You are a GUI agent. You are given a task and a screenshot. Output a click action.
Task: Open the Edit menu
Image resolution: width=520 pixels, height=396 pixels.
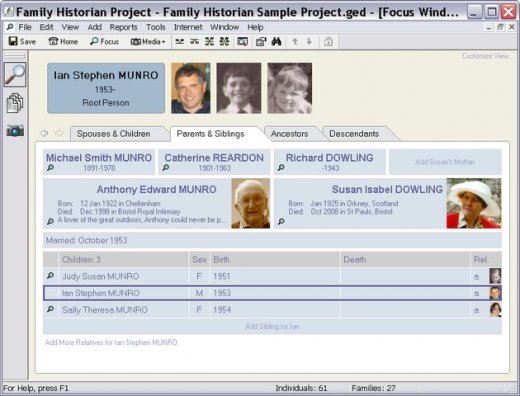(46, 27)
